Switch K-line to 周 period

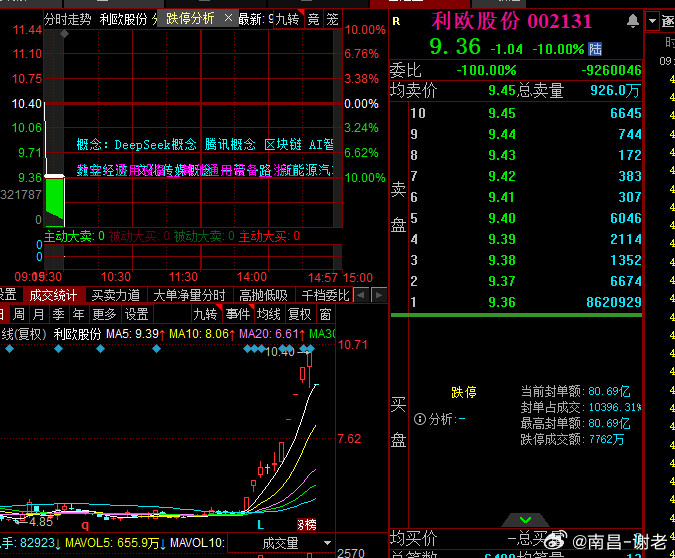(x=19, y=314)
